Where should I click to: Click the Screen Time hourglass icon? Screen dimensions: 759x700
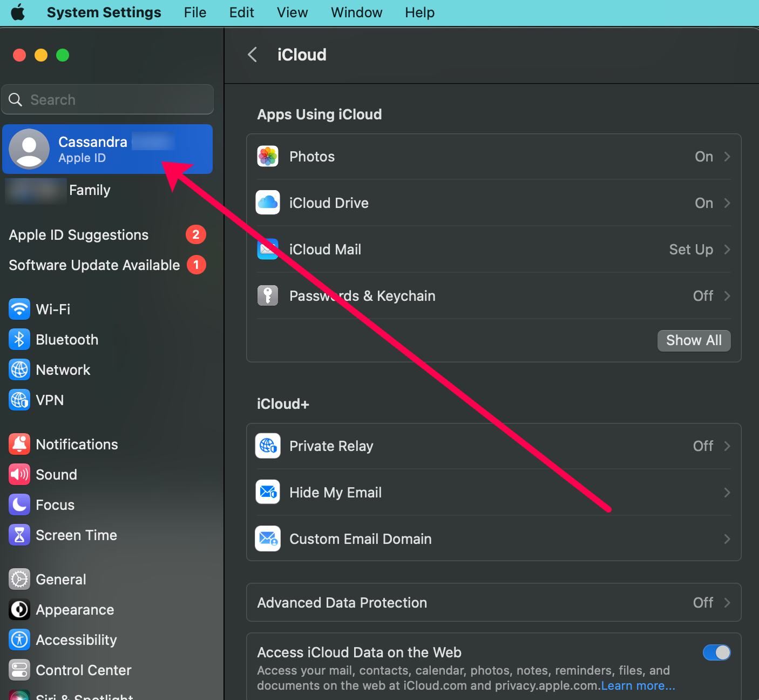[19, 535]
